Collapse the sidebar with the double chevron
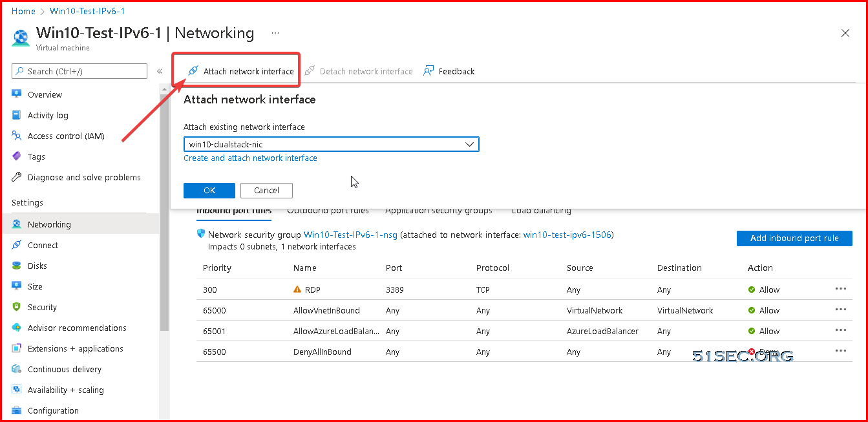The height and width of the screenshot is (422, 868). (160, 71)
